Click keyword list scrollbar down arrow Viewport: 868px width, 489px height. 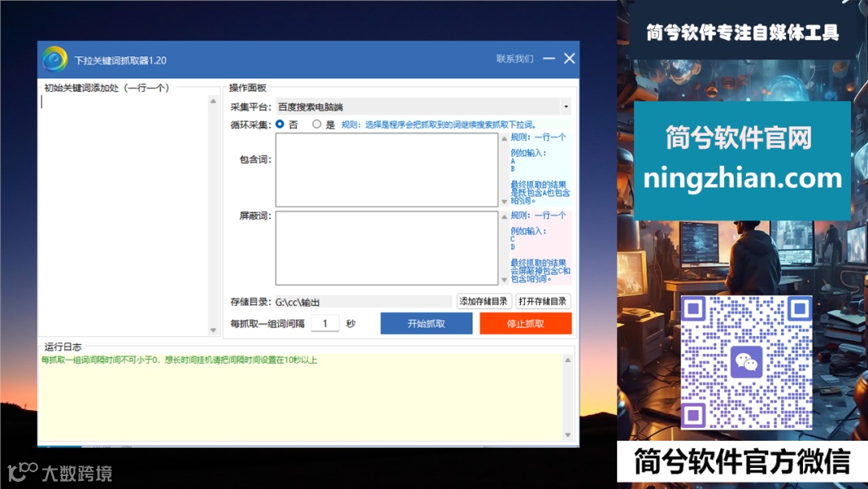(213, 330)
